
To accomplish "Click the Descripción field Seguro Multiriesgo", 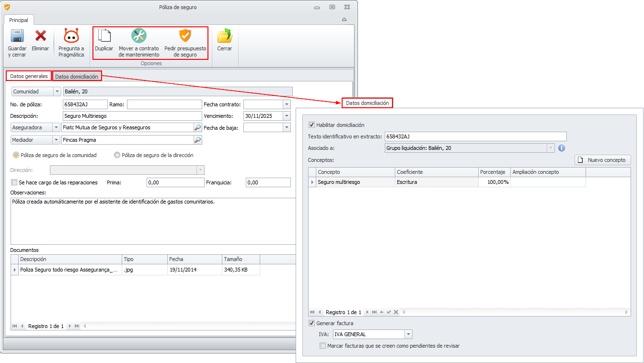I will tap(132, 116).
